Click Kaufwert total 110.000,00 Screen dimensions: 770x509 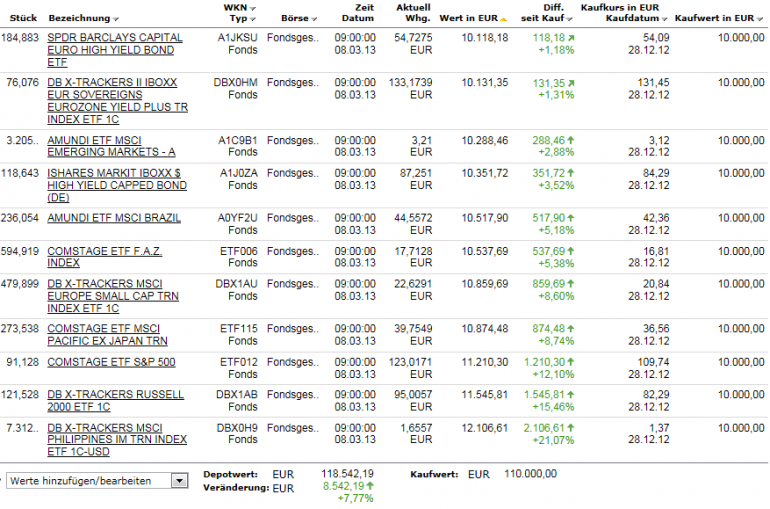click(530, 474)
